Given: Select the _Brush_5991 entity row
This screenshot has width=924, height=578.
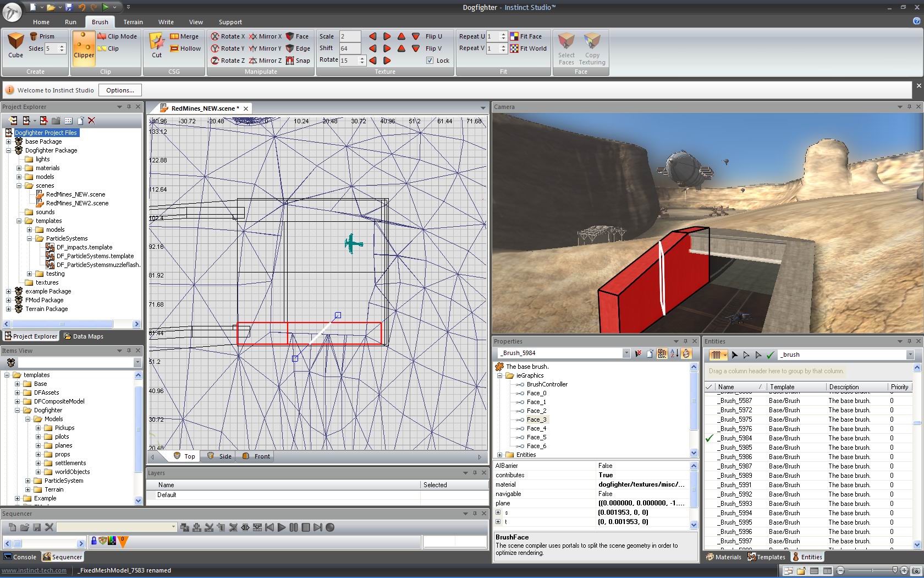Looking at the screenshot, I should point(809,485).
